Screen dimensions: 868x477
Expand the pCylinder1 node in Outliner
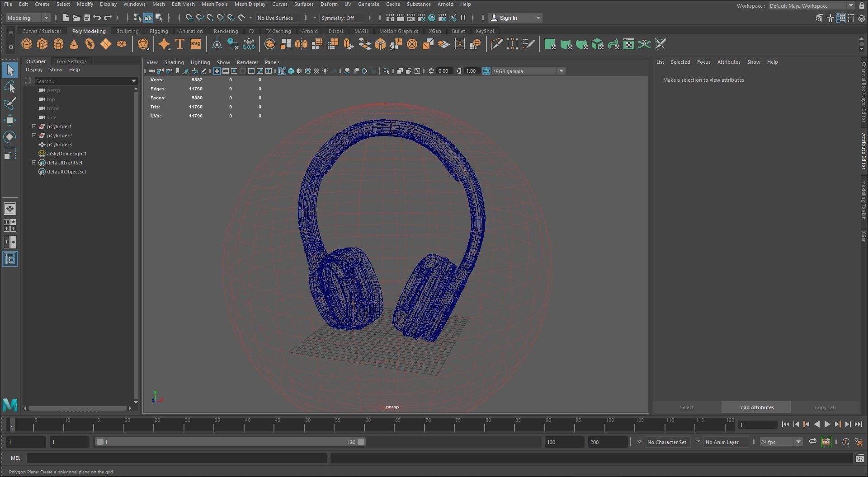[x=34, y=126]
